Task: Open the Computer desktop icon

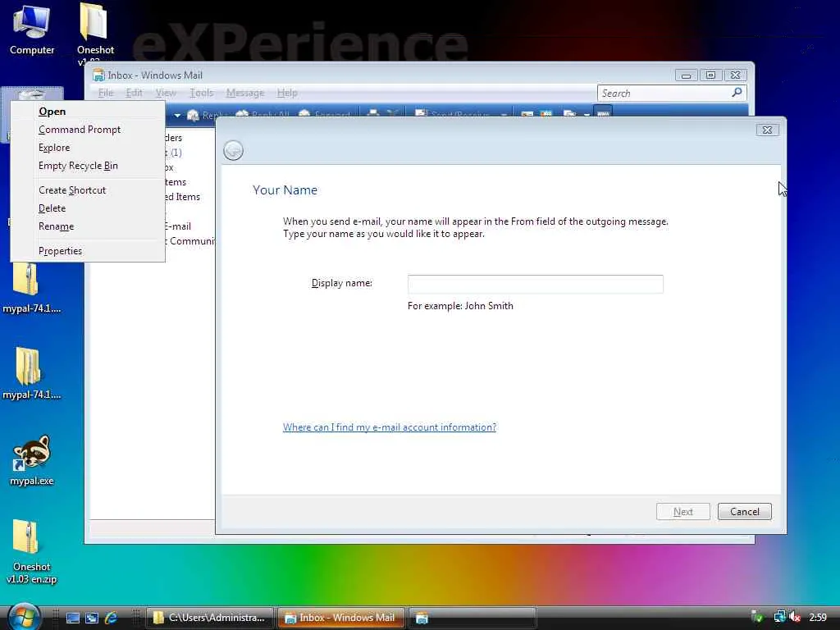Action: click(32, 30)
